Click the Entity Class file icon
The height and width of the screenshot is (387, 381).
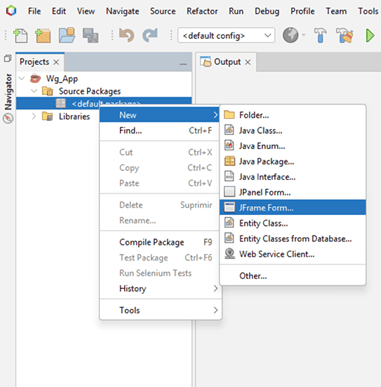(x=229, y=223)
